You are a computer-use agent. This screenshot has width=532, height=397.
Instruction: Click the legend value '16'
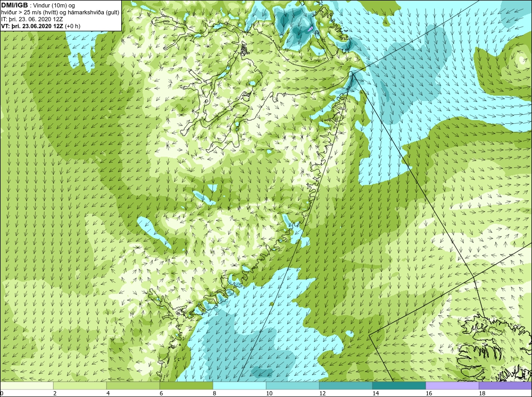coord(429,393)
